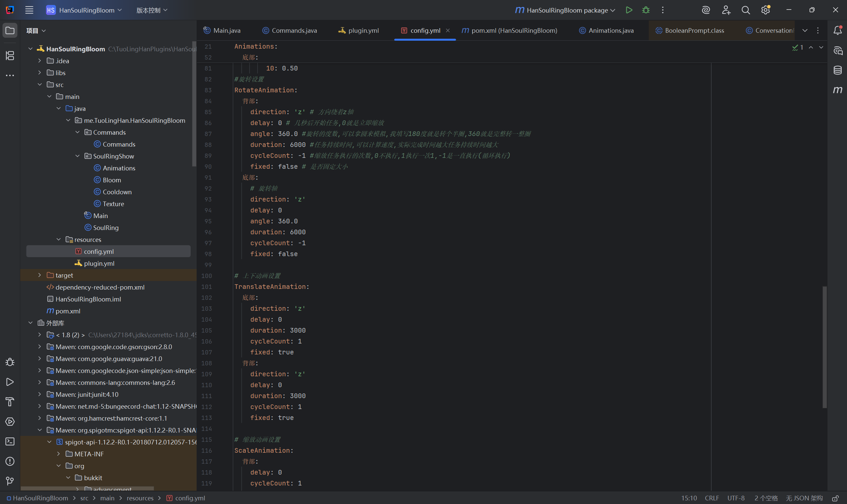Open 无 JSON 架构 schema selector
Image resolution: width=847 pixels, height=504 pixels.
[x=804, y=498]
